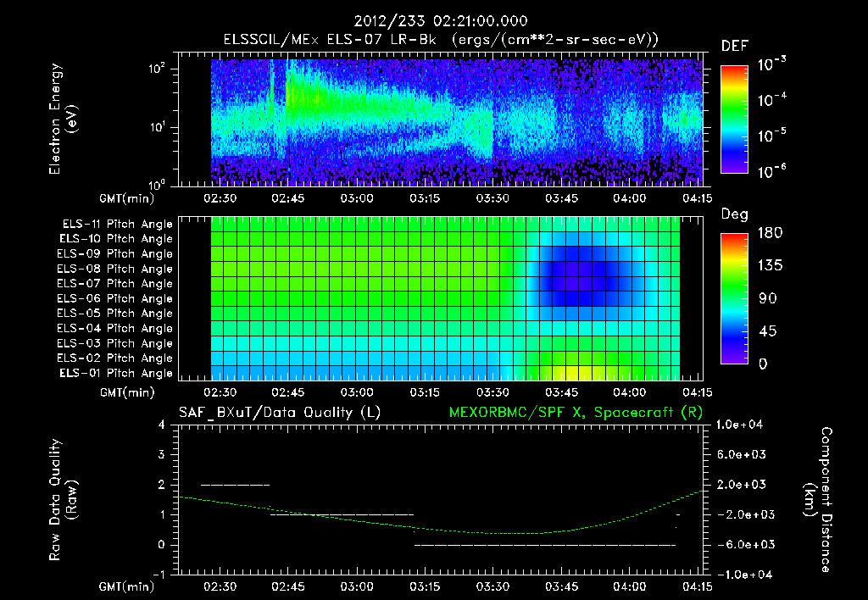This screenshot has width=868, height=600.
Task: Click the -1 tick on raw data quality axis
Action: 159,575
